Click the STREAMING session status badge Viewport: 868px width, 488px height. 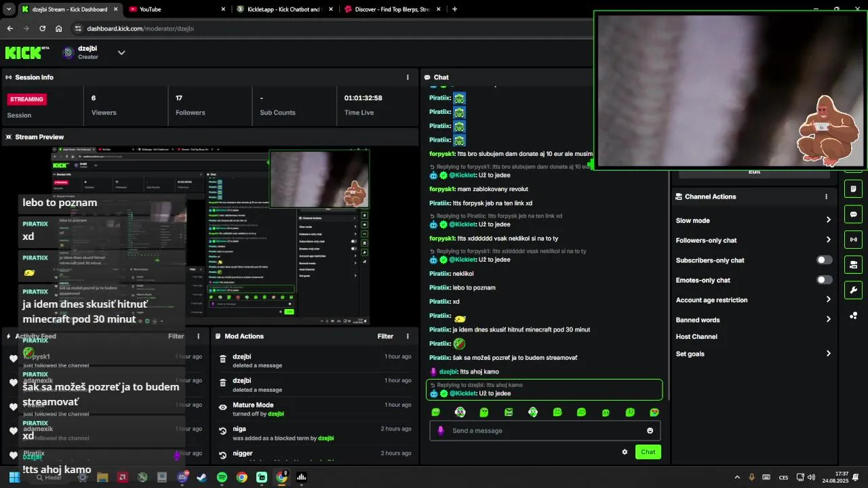(27, 99)
